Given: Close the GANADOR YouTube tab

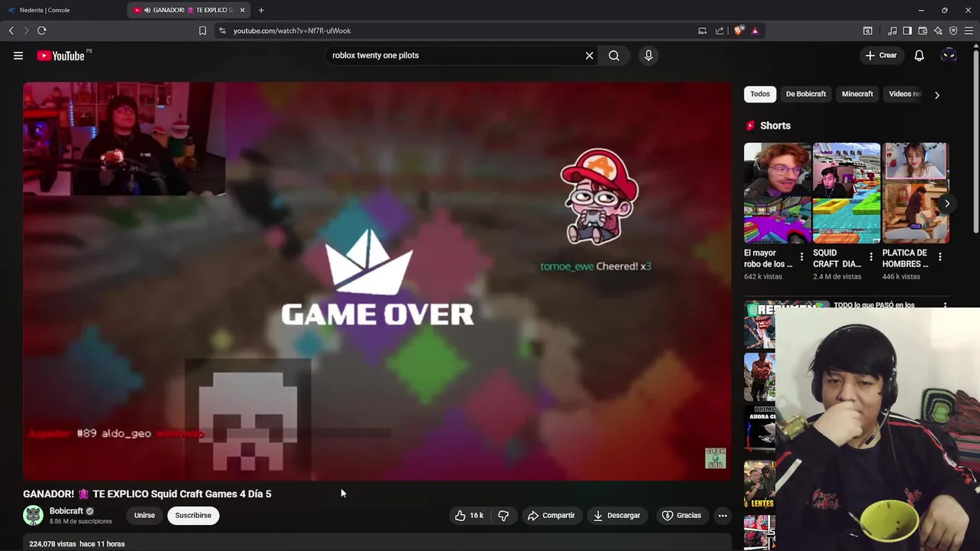Looking at the screenshot, I should (x=243, y=10).
